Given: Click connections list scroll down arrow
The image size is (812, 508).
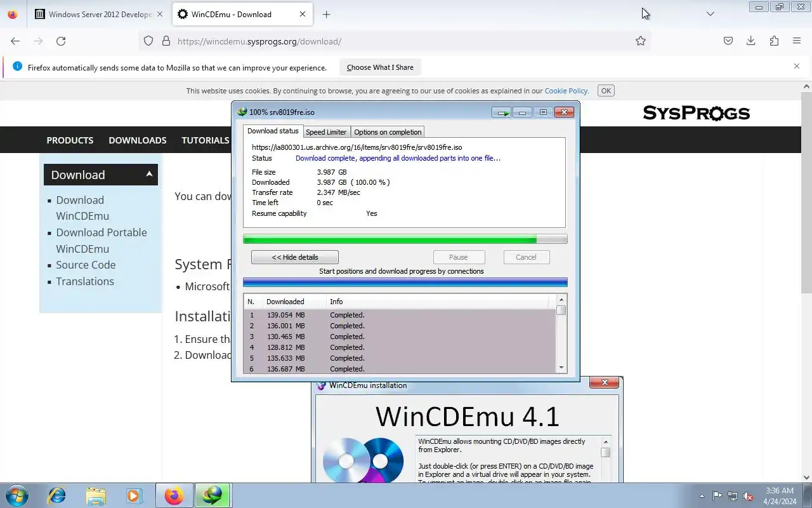Looking at the screenshot, I should coord(561,368).
